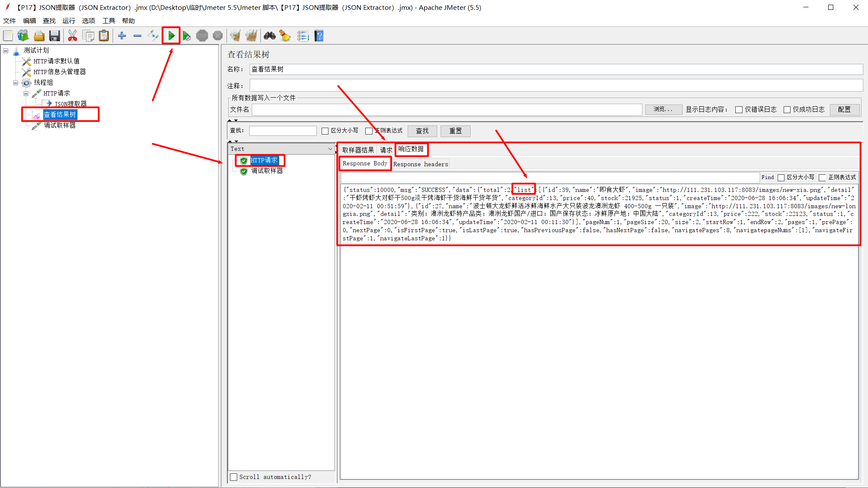Open the 查找 menu in the menu bar
The image size is (868, 488).
tap(49, 21)
